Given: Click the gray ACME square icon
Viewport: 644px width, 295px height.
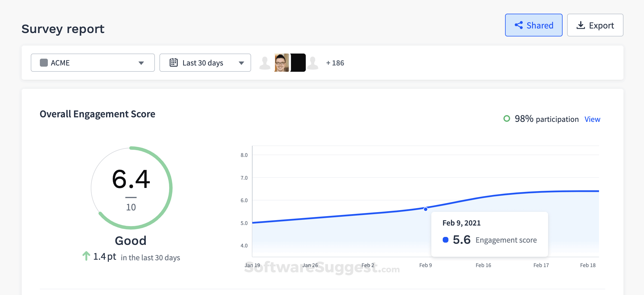Looking at the screenshot, I should tap(44, 63).
